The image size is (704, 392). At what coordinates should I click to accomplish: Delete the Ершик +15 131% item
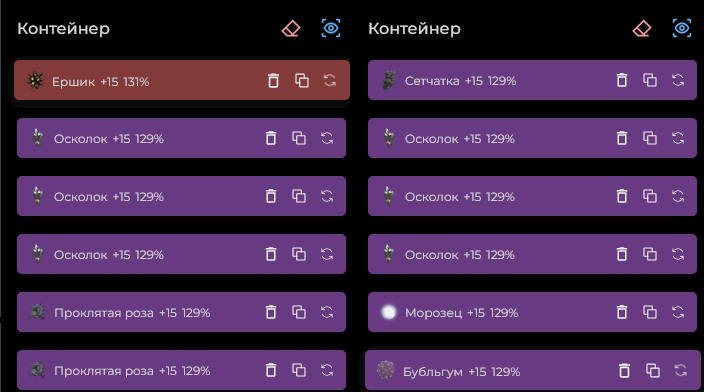point(273,80)
